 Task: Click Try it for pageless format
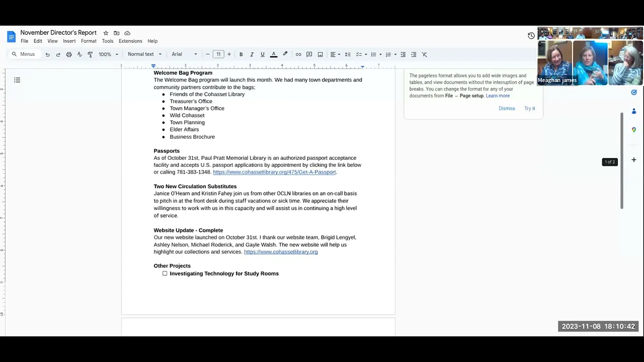click(x=529, y=109)
